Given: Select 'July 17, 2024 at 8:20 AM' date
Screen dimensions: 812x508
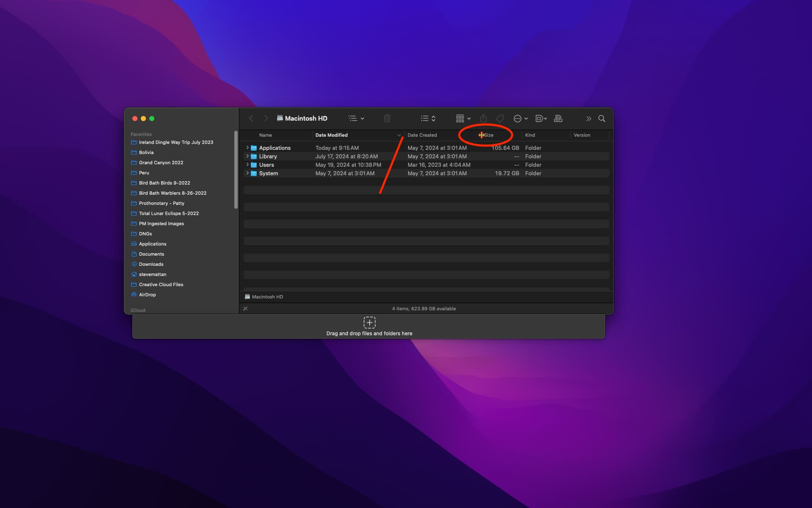Looking at the screenshot, I should tap(346, 156).
